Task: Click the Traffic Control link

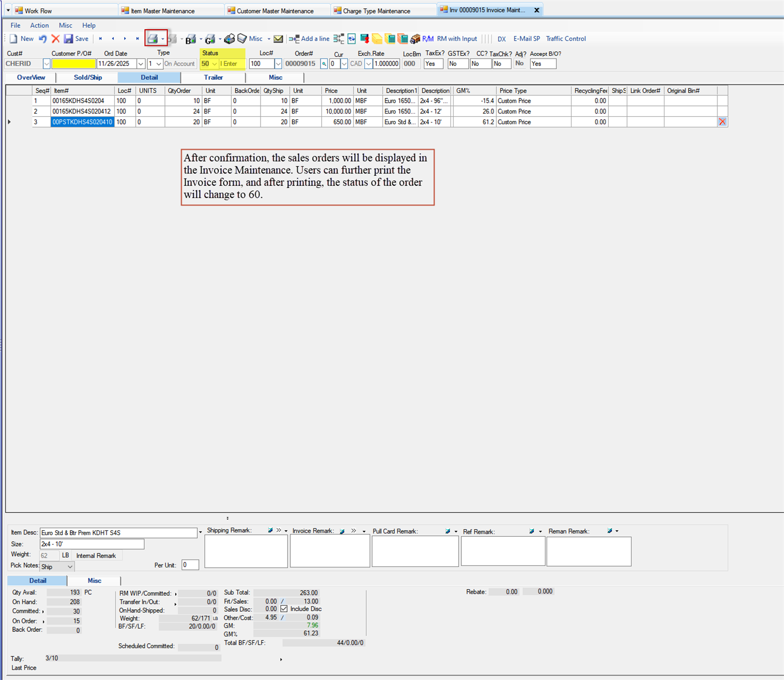Action: [x=566, y=38]
